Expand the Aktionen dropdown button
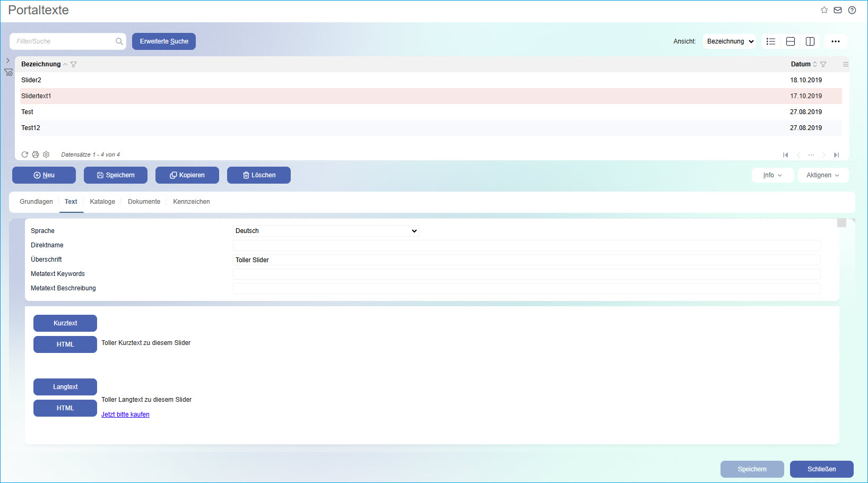Screen dimensions: 868x483 (823, 175)
